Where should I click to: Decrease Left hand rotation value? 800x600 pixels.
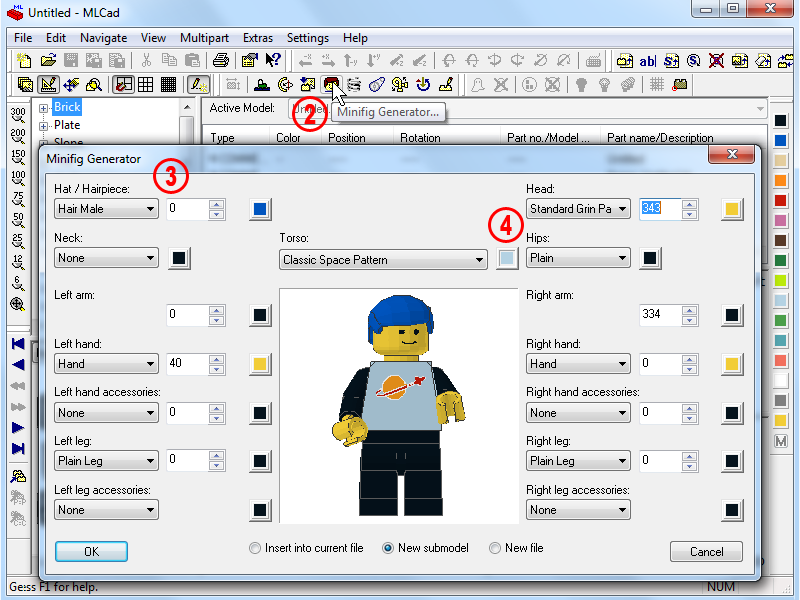(216, 369)
